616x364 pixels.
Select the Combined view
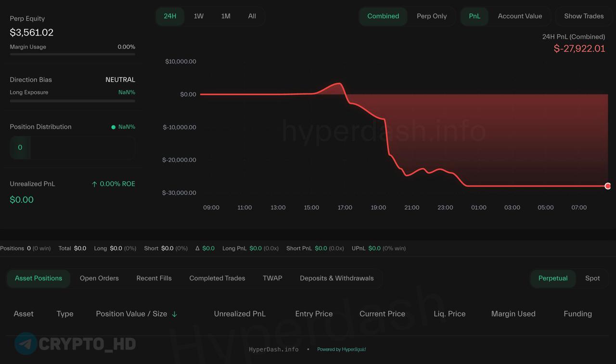coord(383,16)
